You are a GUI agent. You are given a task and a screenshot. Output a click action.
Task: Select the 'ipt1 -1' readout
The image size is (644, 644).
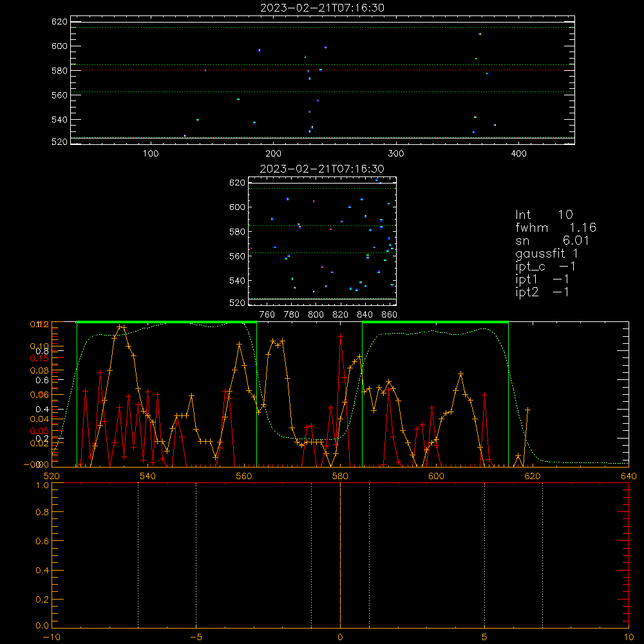click(x=542, y=279)
